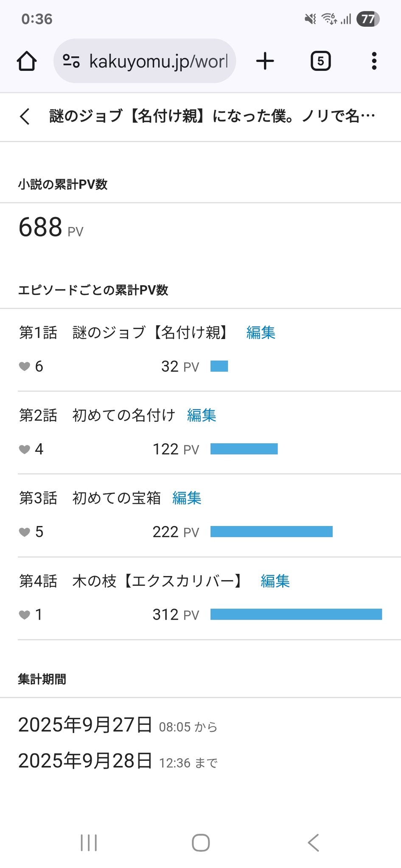Open site info icon in address bar

pyautogui.click(x=71, y=61)
